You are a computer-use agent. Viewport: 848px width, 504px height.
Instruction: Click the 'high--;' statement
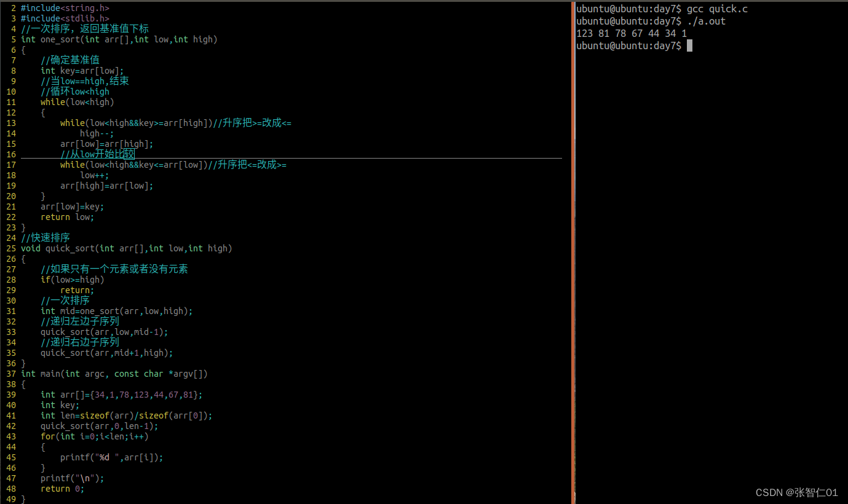97,133
